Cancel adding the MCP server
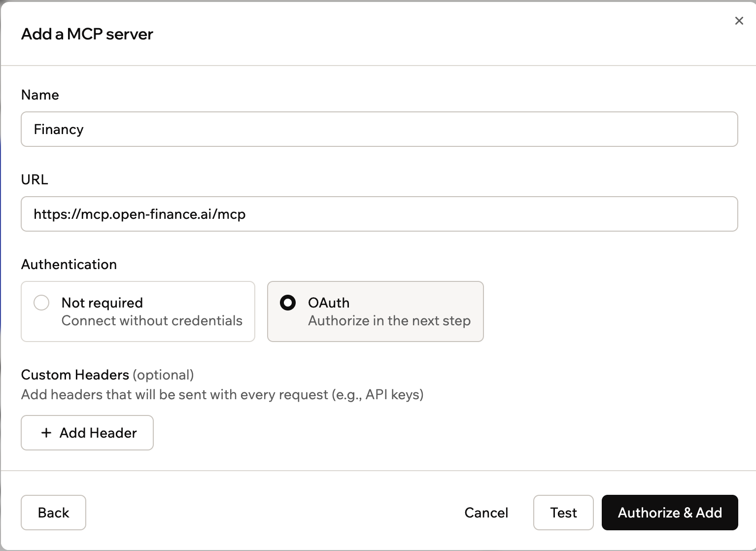This screenshot has width=756, height=551. click(x=486, y=513)
